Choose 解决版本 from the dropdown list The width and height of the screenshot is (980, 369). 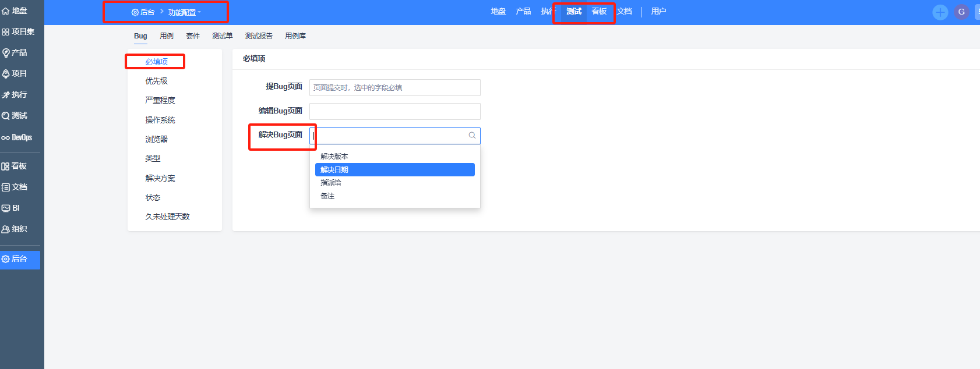[395, 157]
